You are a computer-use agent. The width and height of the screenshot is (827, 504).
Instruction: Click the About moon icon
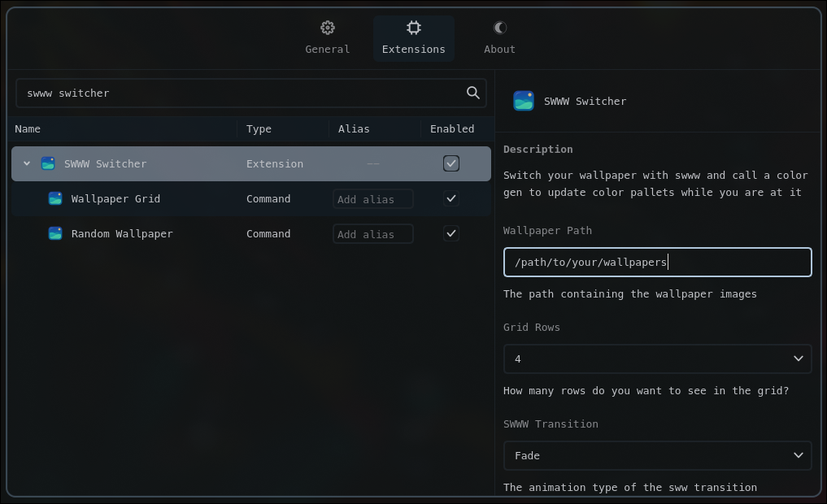click(x=500, y=28)
